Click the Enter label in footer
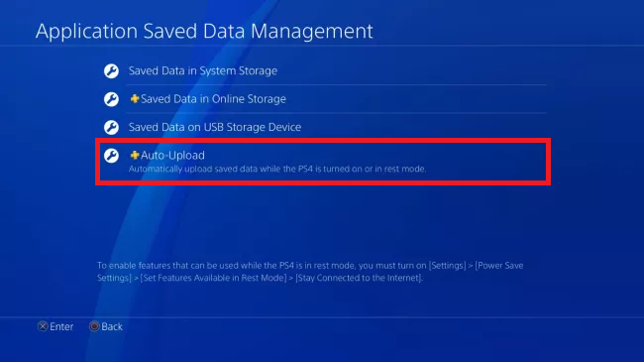This screenshot has width=644, height=362. pos(61,326)
